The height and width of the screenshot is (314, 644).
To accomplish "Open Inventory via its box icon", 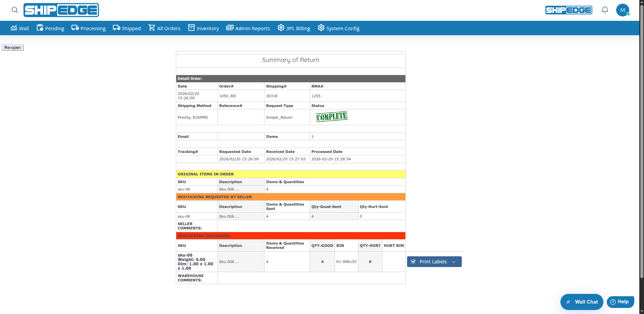I will click(192, 28).
